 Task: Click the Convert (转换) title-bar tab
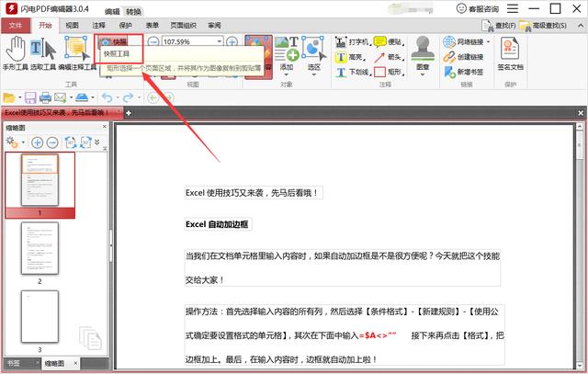[x=133, y=12]
